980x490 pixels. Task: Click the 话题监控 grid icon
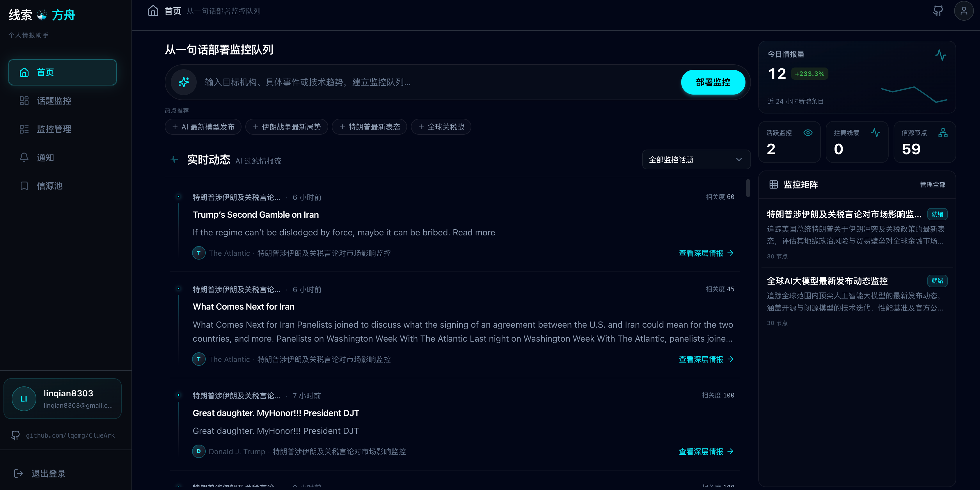tap(24, 101)
